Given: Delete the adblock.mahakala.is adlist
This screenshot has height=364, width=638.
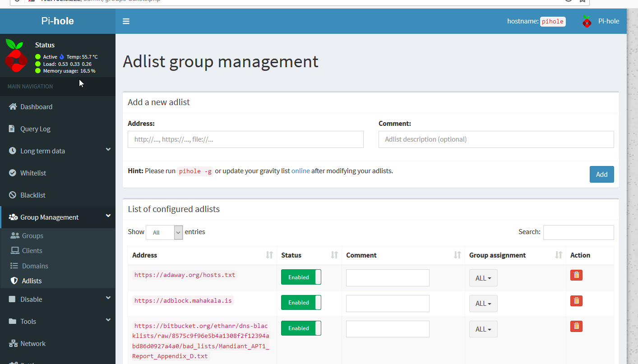Looking at the screenshot, I should [576, 301].
